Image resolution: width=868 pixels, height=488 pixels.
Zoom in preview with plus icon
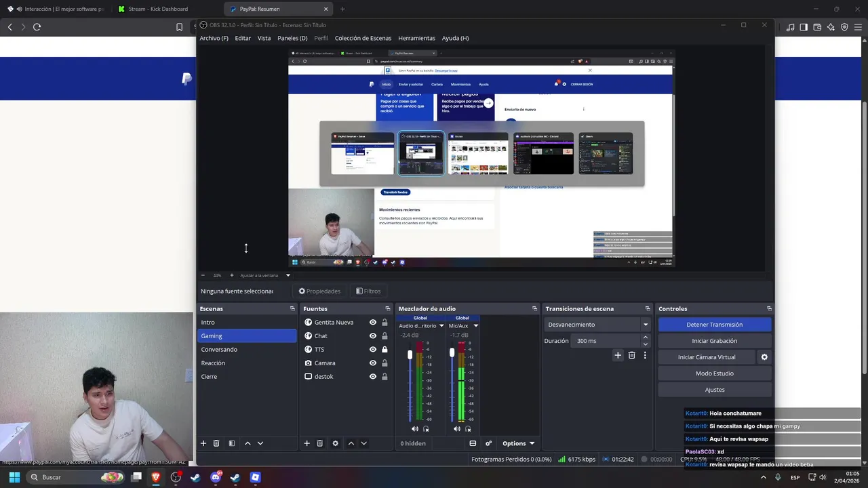[231, 275]
